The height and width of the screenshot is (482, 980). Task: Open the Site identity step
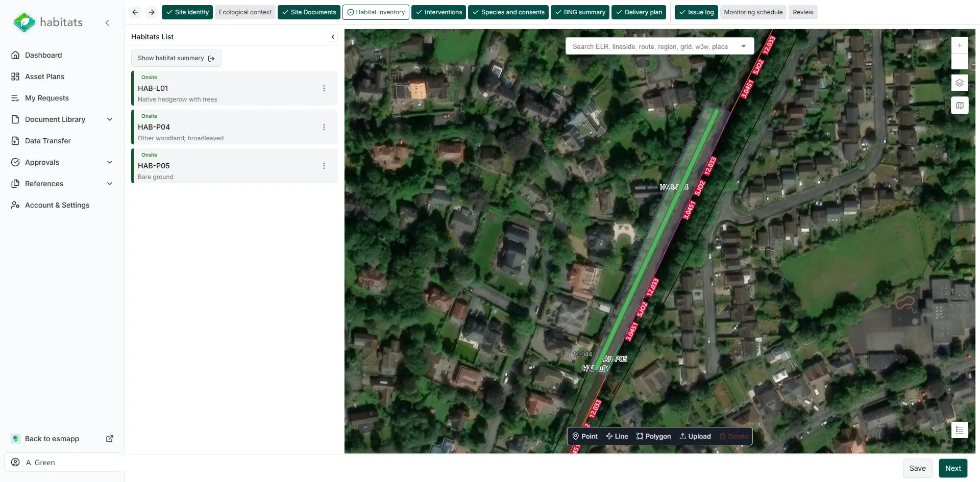(x=187, y=12)
